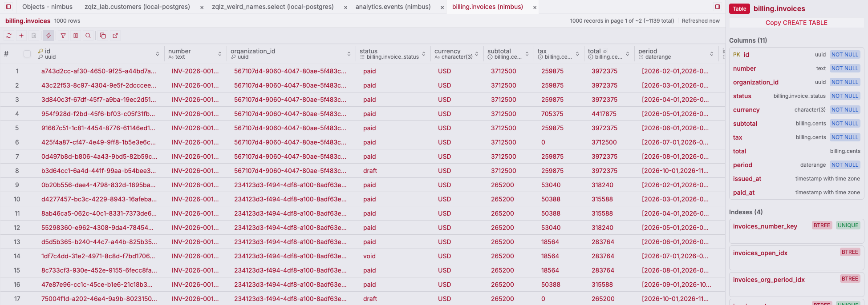
Task: Refresh the invoices table data
Action: tap(9, 36)
